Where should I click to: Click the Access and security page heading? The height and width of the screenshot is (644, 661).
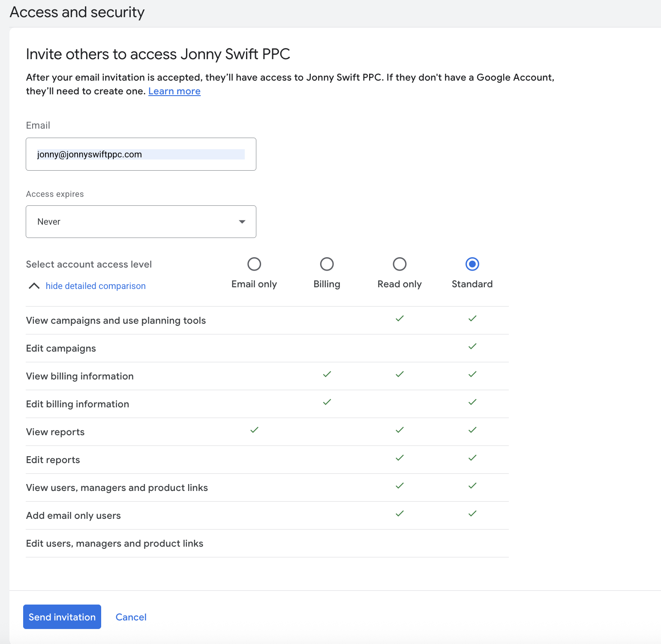pyautogui.click(x=77, y=12)
